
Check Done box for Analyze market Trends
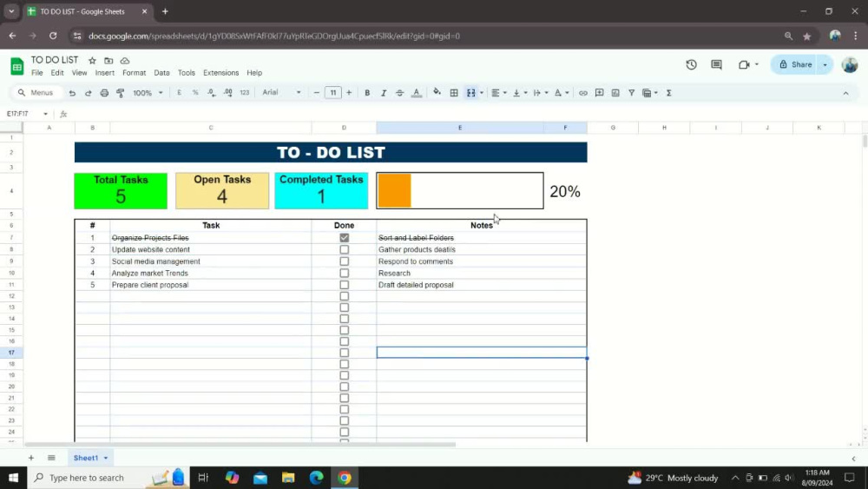tap(345, 273)
